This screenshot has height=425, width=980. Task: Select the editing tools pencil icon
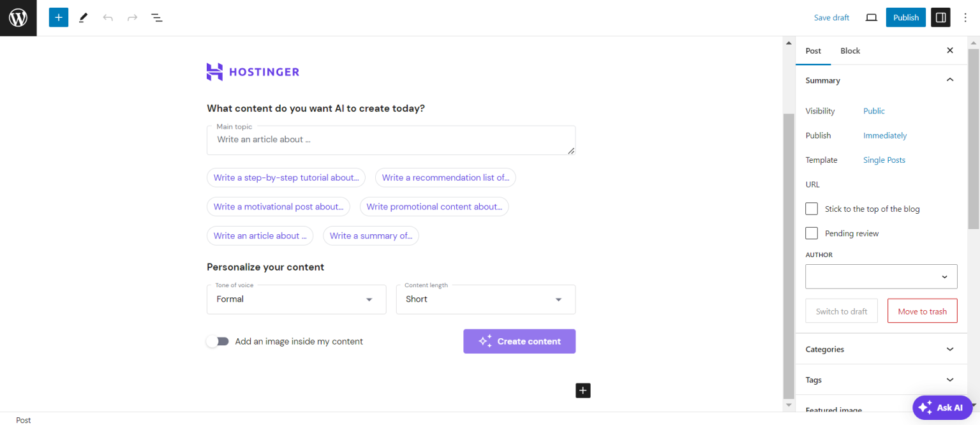point(82,17)
